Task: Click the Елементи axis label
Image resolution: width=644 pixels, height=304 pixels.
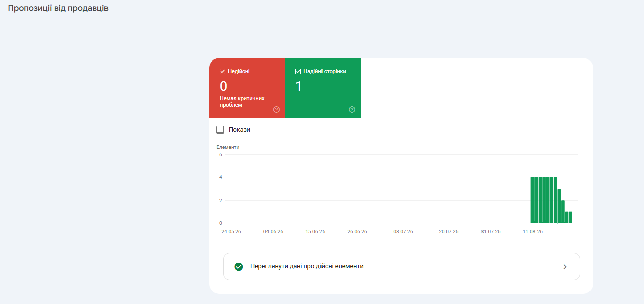Action: pos(228,147)
